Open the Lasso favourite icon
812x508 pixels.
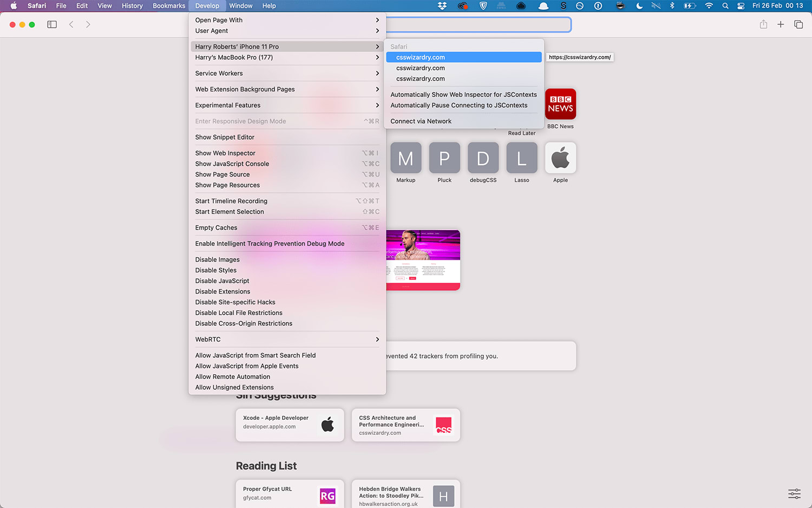coord(522,158)
